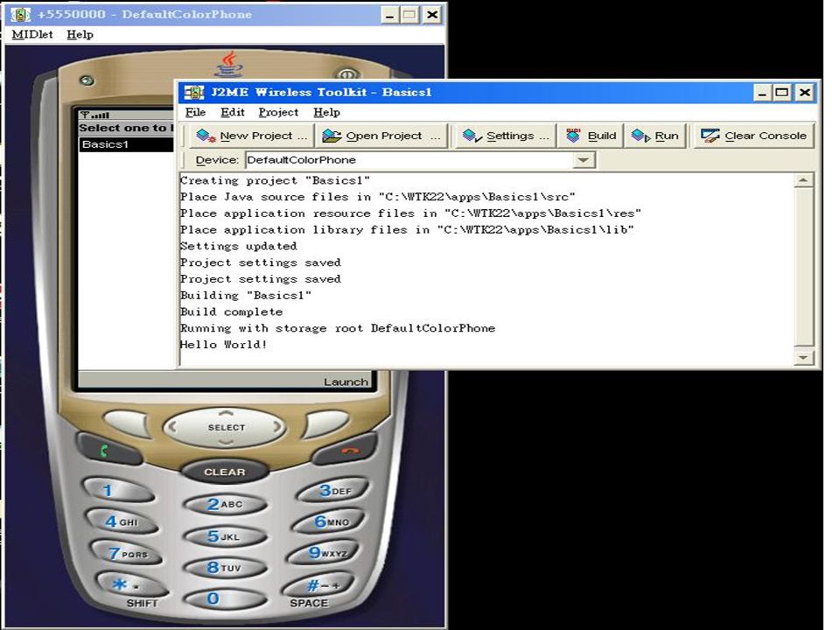The width and height of the screenshot is (840, 630).
Task: Tap the star SHIFT key on the phone
Action: click(x=132, y=585)
